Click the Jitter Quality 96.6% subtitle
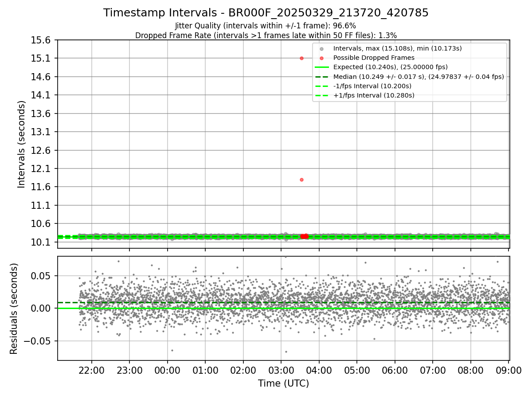532x399 pixels. pyautogui.click(x=266, y=26)
